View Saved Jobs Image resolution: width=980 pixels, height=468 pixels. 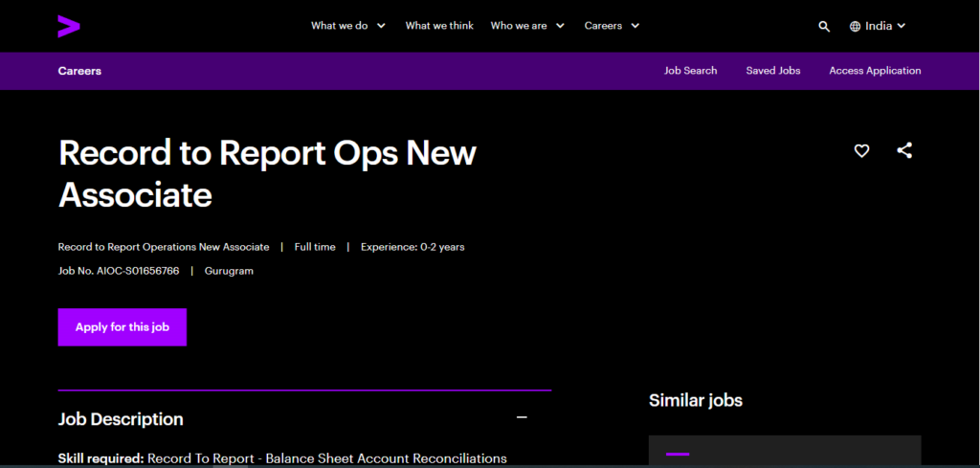click(773, 71)
